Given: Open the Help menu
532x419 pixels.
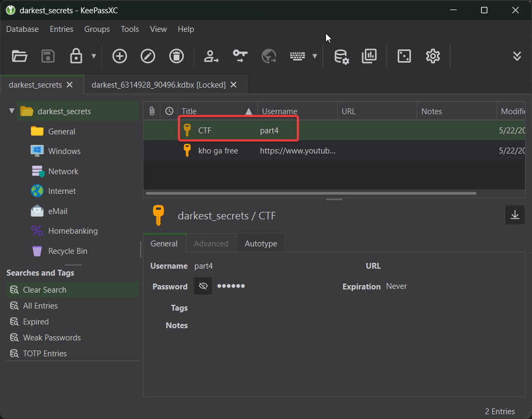Looking at the screenshot, I should coord(186,29).
